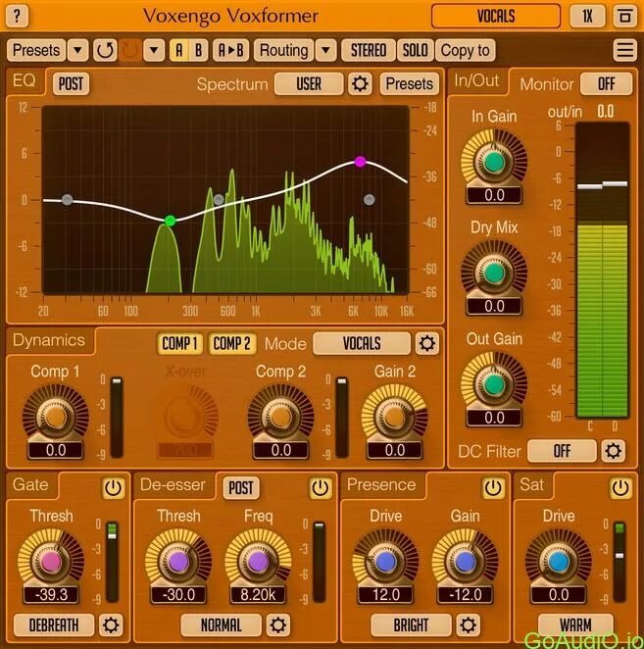Viewport: 644px width, 649px height.
Task: Open the Presence BRIGHT mode selector
Action: click(x=411, y=625)
